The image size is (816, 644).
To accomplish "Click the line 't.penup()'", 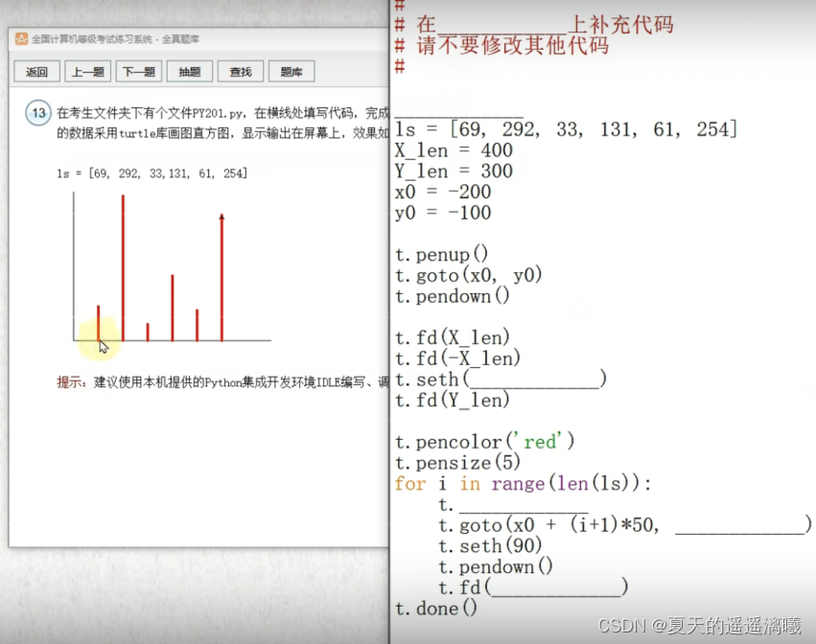I will 441,254.
